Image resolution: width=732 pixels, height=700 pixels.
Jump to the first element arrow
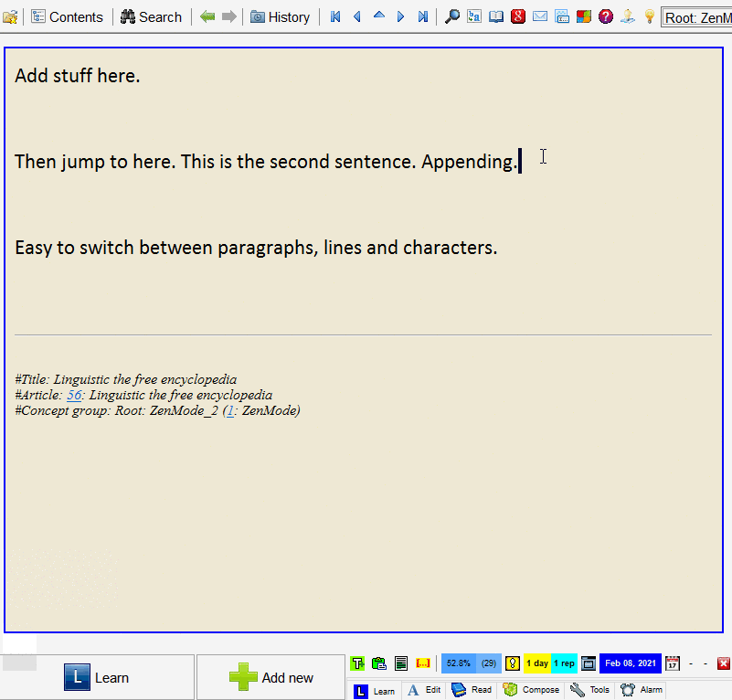(335, 16)
